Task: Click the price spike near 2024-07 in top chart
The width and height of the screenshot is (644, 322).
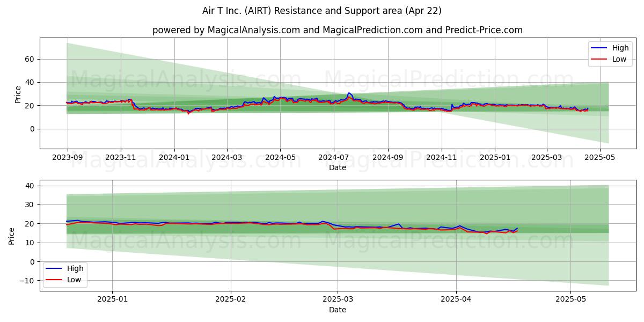Action: (349, 93)
